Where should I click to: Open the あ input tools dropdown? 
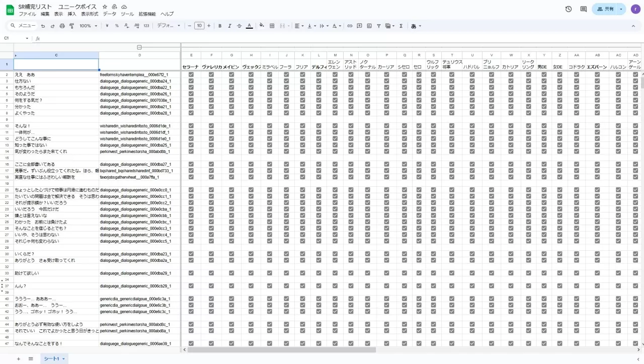[x=416, y=26]
